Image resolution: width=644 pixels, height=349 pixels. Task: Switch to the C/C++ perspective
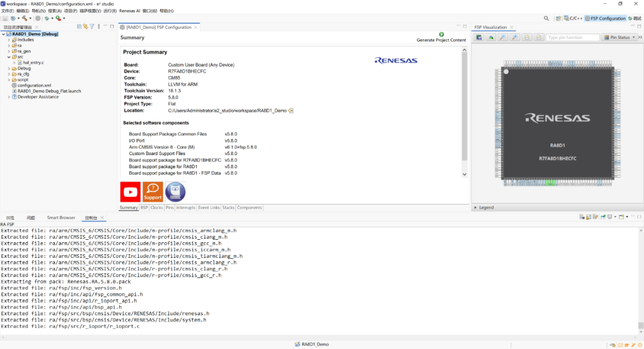tap(573, 18)
